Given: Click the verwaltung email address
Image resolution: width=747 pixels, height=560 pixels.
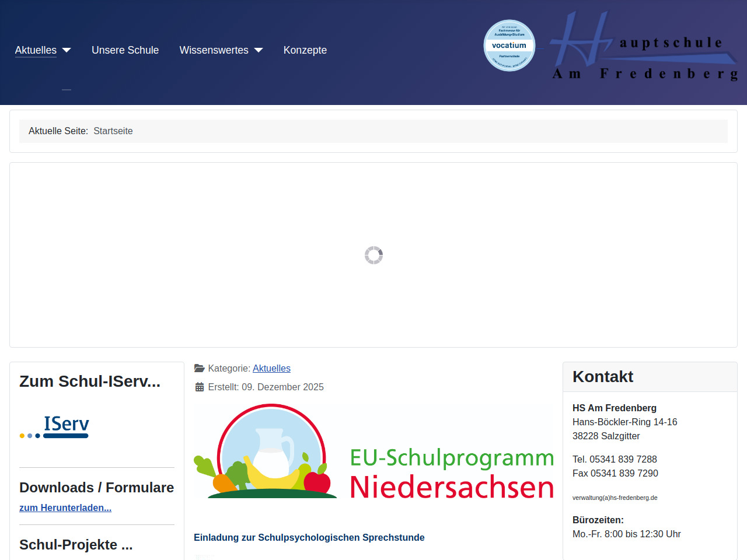Looking at the screenshot, I should click(615, 498).
